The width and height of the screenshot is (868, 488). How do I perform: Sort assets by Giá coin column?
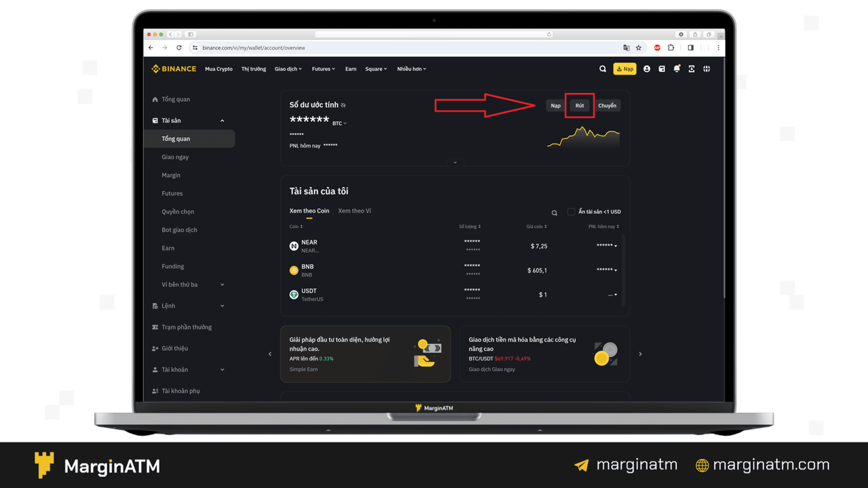pos(536,226)
